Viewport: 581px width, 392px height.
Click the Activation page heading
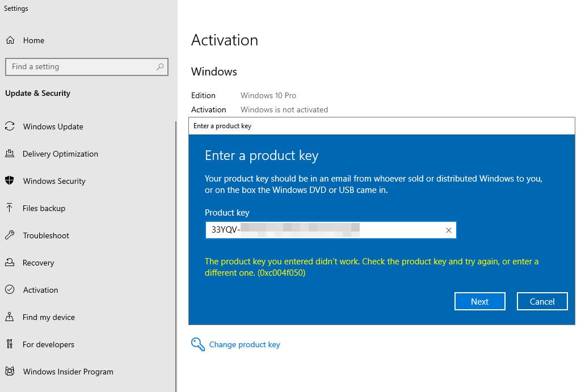(225, 40)
